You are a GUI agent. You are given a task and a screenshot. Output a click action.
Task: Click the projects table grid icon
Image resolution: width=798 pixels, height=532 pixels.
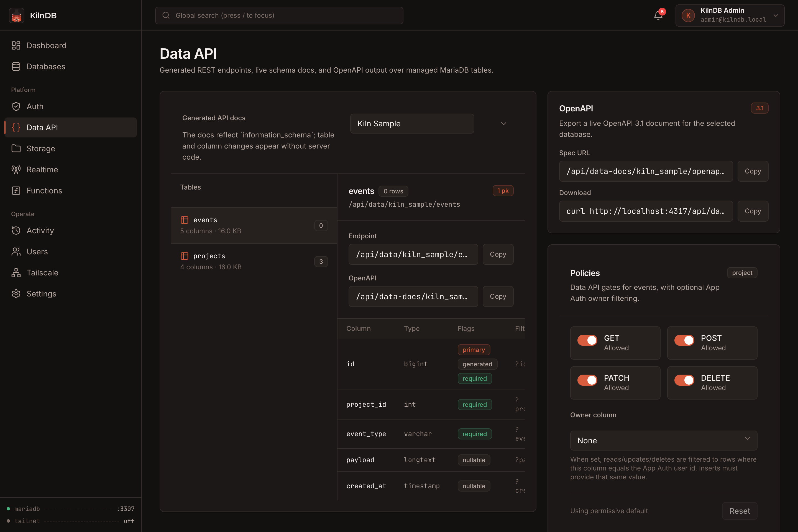pos(185,256)
